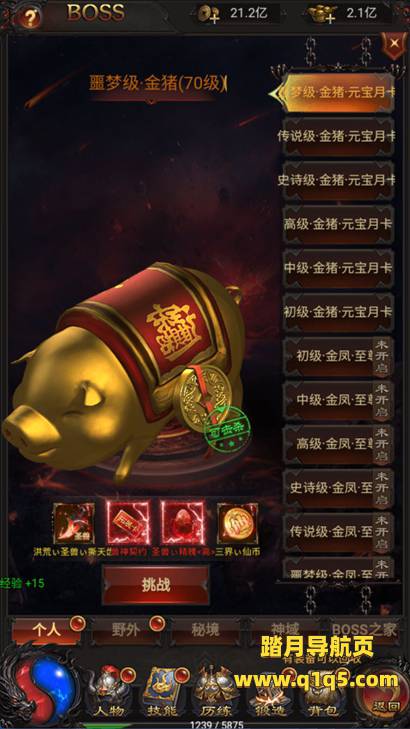
Task: Switch to the 野外 boss tab
Action: (x=126, y=631)
